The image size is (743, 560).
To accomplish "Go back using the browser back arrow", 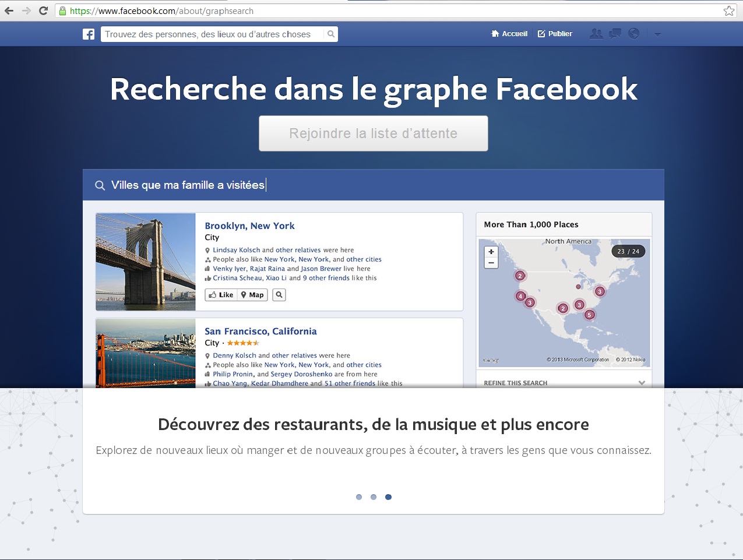I will pos(9,10).
